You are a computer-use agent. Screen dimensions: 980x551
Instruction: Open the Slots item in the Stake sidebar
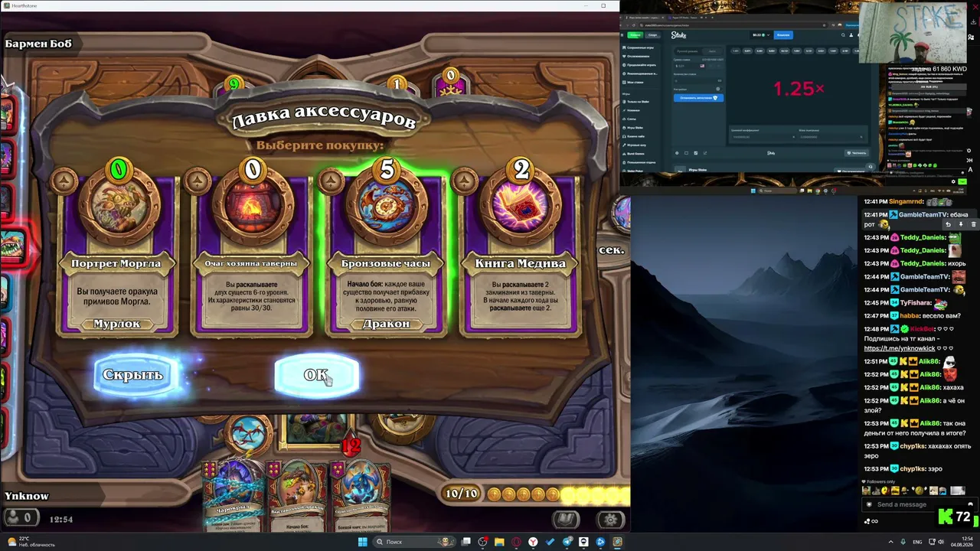point(632,119)
